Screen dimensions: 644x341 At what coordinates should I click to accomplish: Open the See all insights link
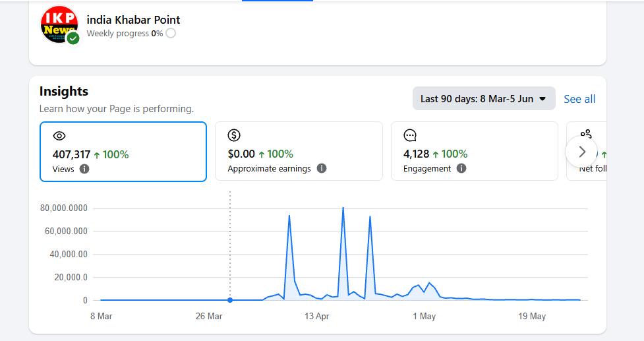coord(579,99)
